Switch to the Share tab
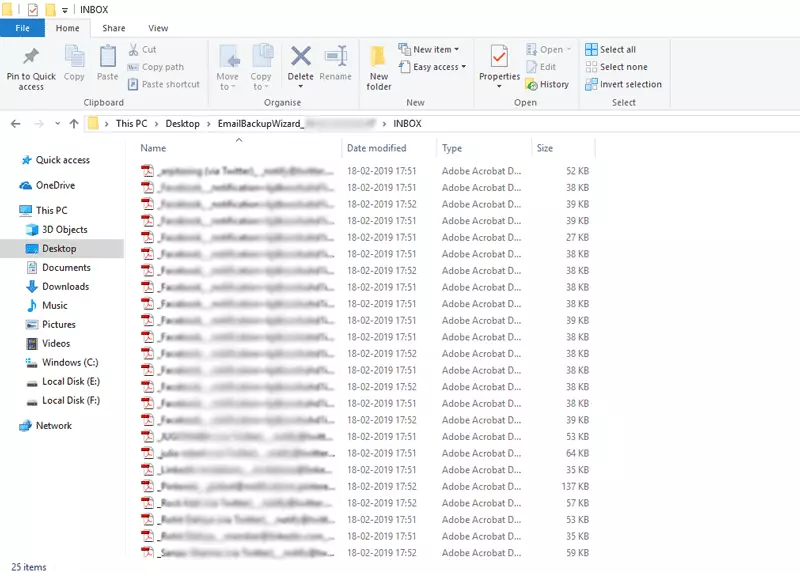This screenshot has width=800, height=574. pos(114,28)
